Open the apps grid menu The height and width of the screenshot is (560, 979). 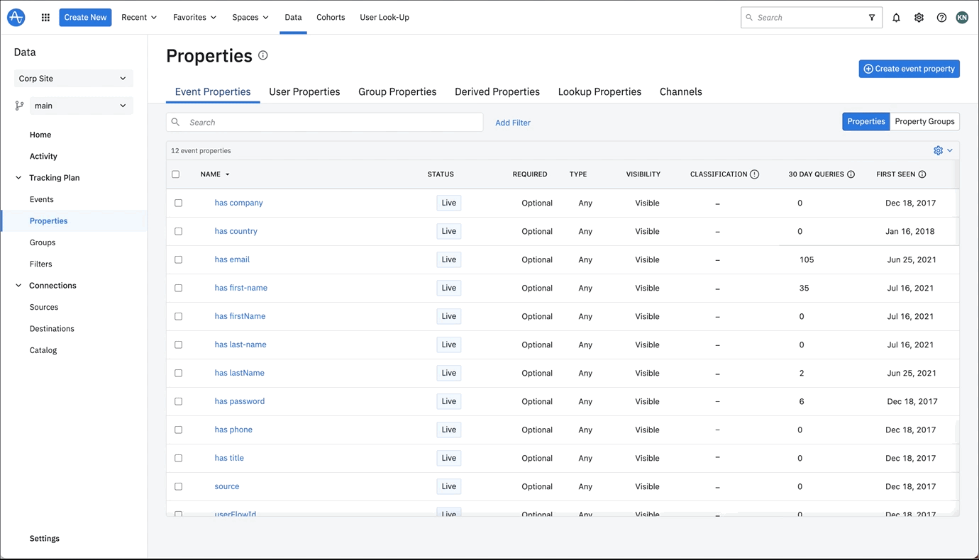(45, 18)
